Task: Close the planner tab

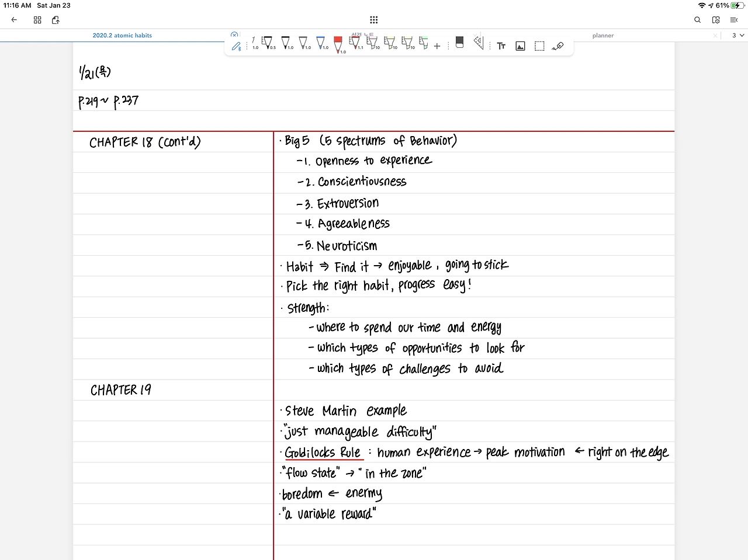Action: click(x=715, y=36)
